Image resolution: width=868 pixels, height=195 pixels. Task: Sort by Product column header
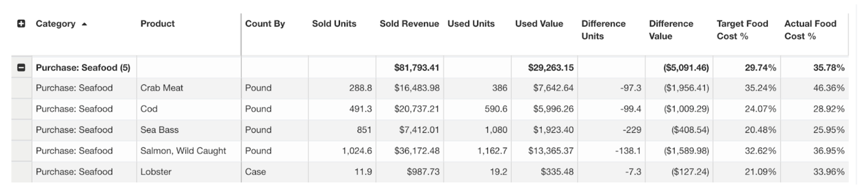click(x=157, y=24)
